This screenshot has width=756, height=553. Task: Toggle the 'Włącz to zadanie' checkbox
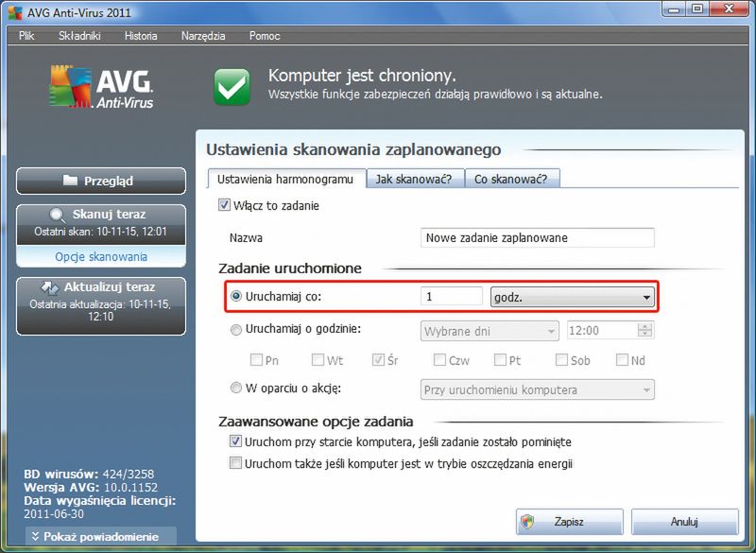coord(224,205)
